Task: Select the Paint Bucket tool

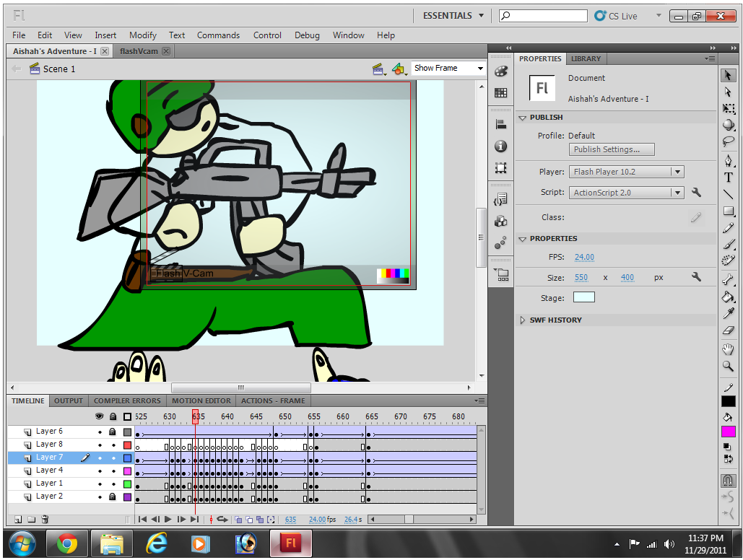Action: click(729, 297)
